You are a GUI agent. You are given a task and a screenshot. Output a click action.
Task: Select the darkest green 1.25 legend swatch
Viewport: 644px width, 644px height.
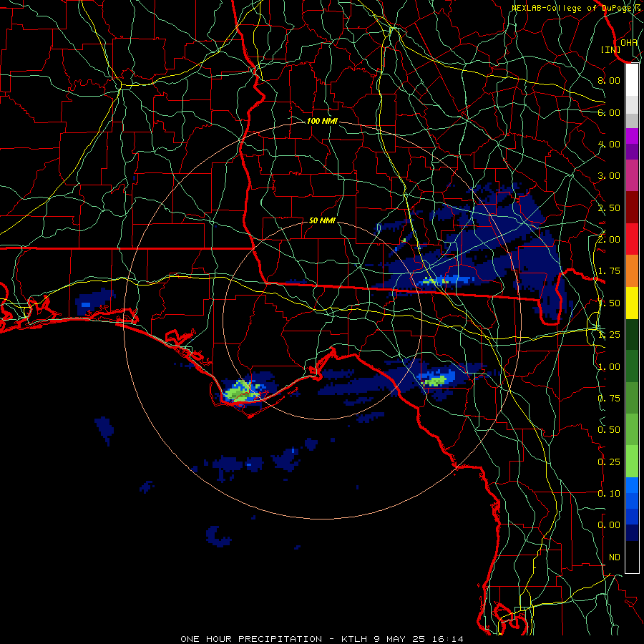pos(632,335)
